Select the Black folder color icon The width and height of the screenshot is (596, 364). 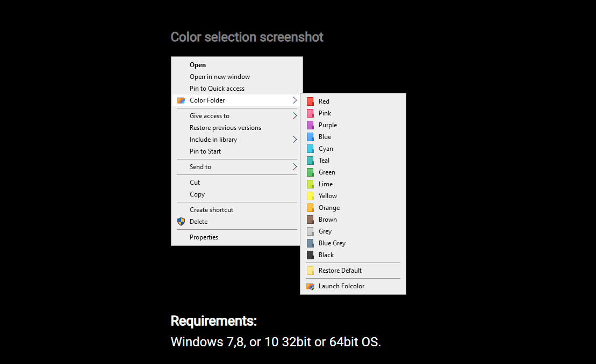tap(310, 254)
